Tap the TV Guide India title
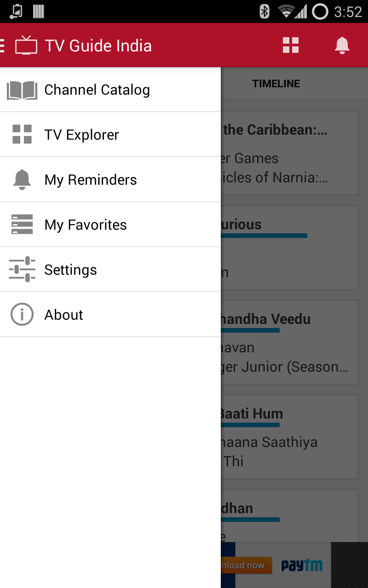368x588 pixels. point(98,45)
